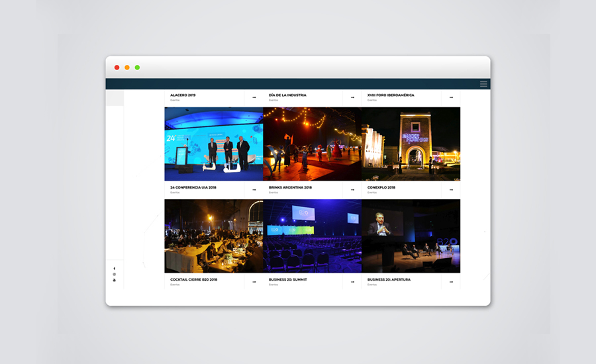Click the arrow next to Business 20: Summit
Screen dimensions: 596x364
click(x=352, y=282)
